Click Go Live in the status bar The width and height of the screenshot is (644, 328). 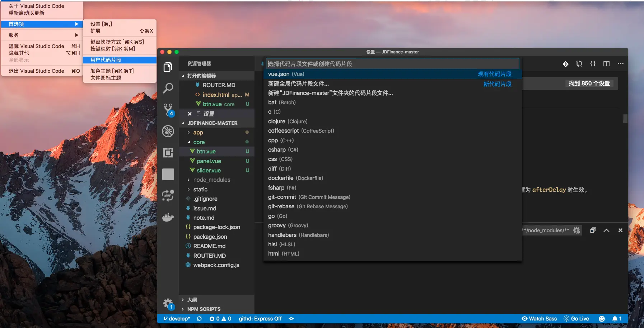(x=576, y=319)
